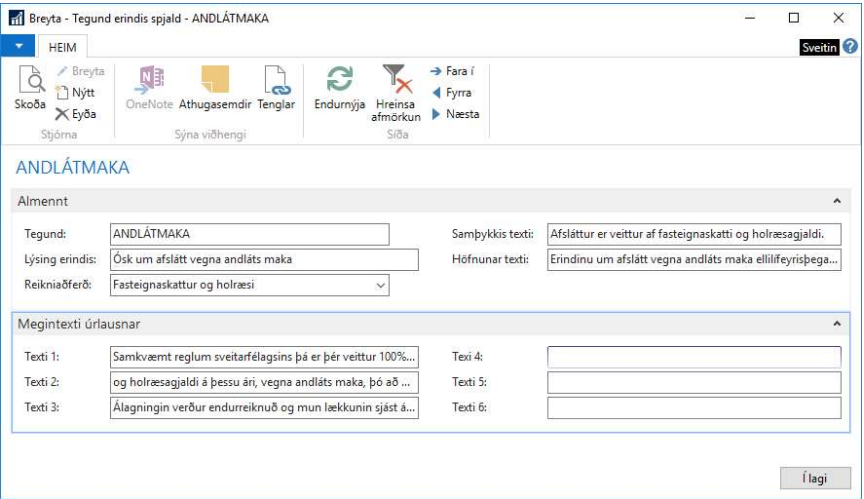Collapse the Megintexti úrlausnar section
The width and height of the screenshot is (864, 499).
(x=836, y=324)
